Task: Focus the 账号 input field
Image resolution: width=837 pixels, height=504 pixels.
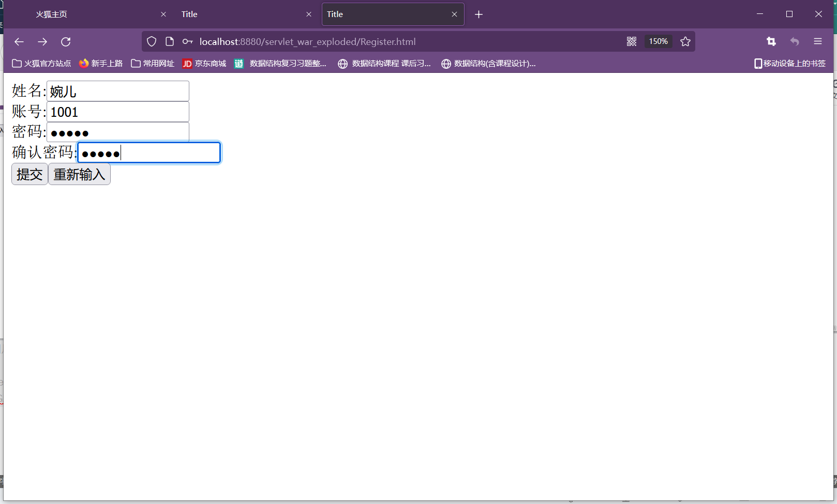Action: point(118,112)
